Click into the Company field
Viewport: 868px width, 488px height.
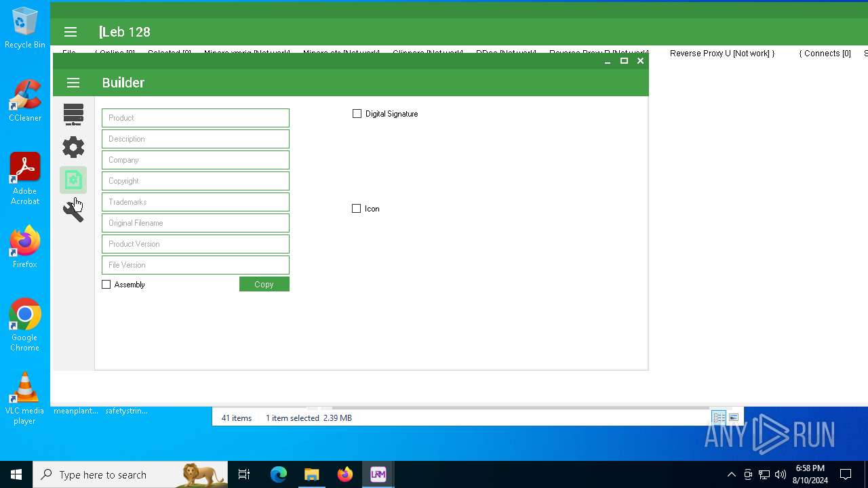(x=195, y=160)
